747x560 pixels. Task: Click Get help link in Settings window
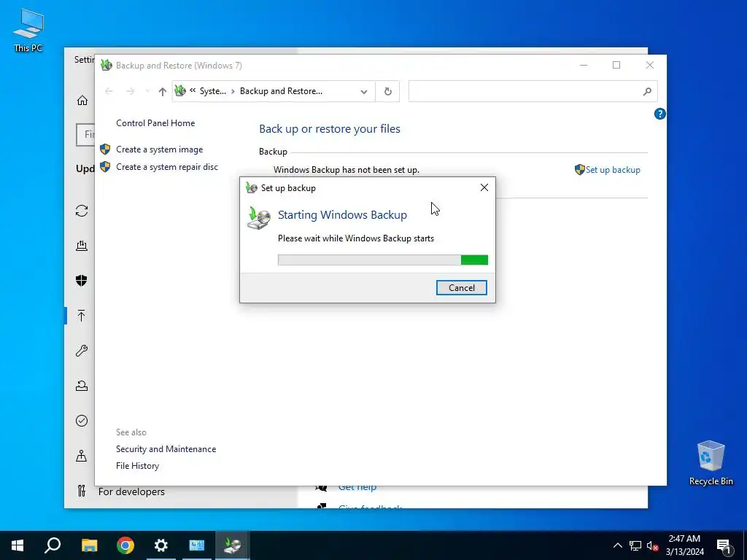(357, 487)
